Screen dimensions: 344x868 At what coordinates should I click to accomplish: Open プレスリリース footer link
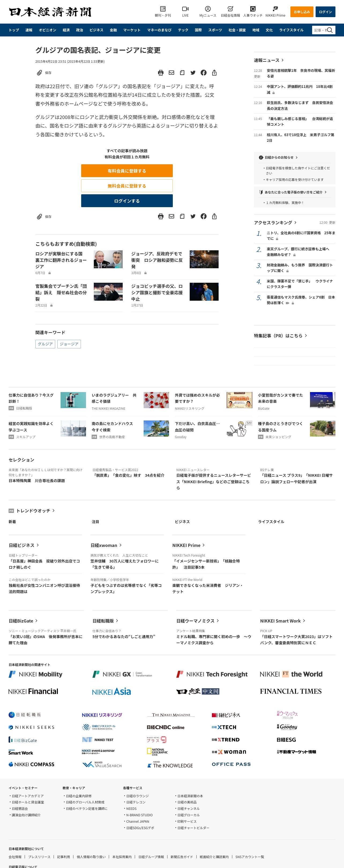tap(39, 857)
